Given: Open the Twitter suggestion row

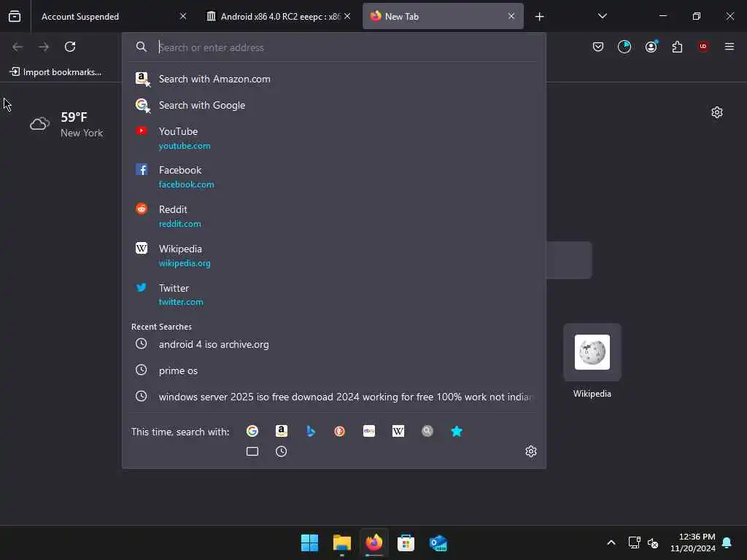Looking at the screenshot, I should coord(333,295).
